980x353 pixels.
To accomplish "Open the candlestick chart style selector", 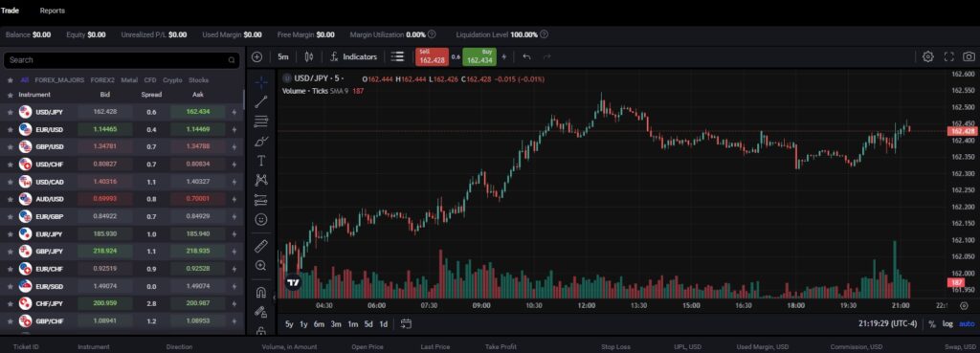I will coord(309,56).
